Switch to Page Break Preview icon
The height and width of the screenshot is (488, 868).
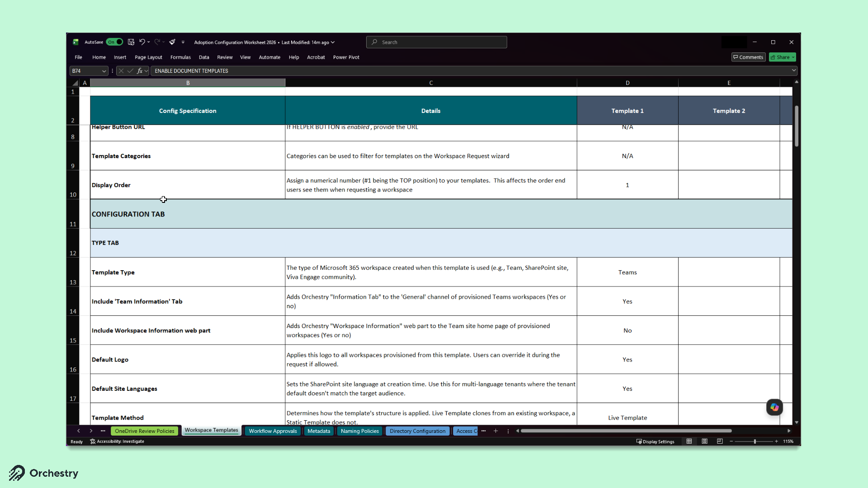[x=720, y=441]
